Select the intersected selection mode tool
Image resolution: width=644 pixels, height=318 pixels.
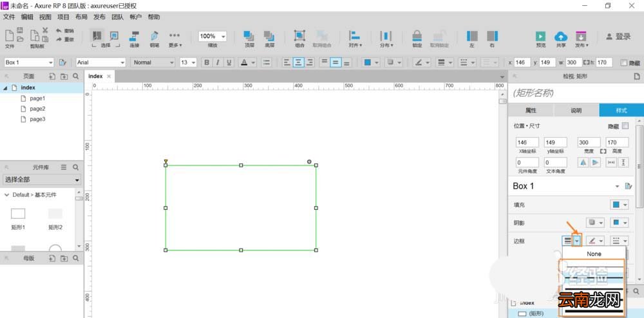pos(97,35)
